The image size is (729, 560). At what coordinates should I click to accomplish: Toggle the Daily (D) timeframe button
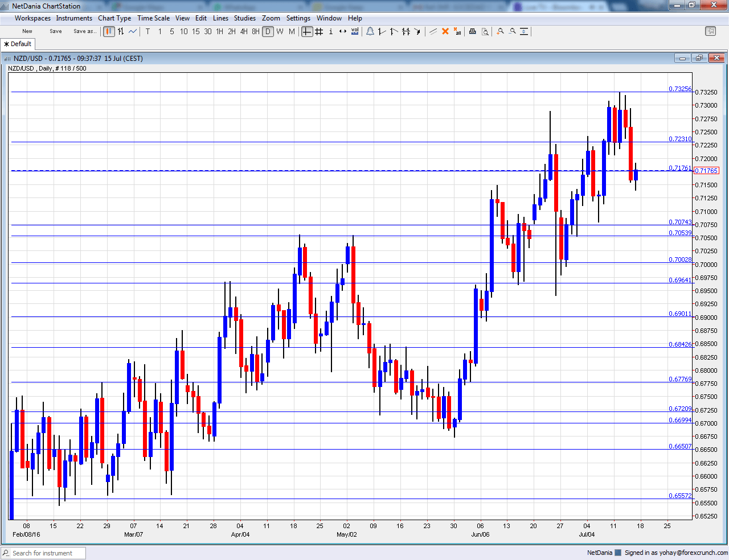(x=268, y=32)
